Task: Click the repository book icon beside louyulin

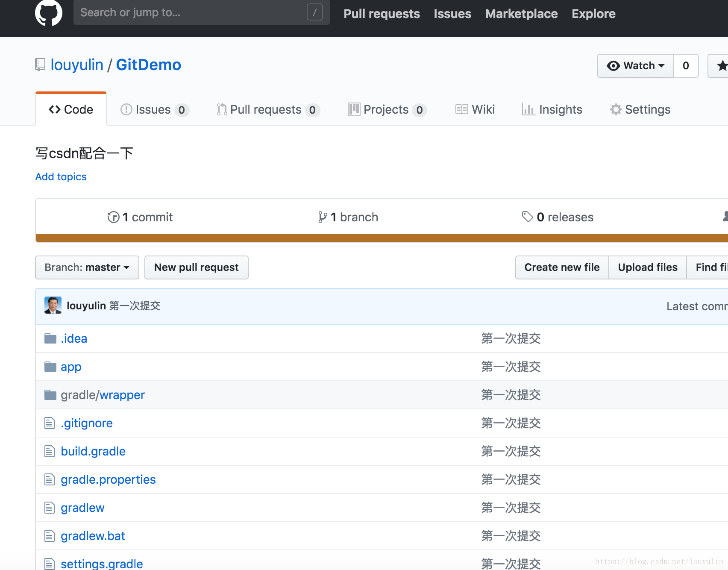Action: (40, 65)
